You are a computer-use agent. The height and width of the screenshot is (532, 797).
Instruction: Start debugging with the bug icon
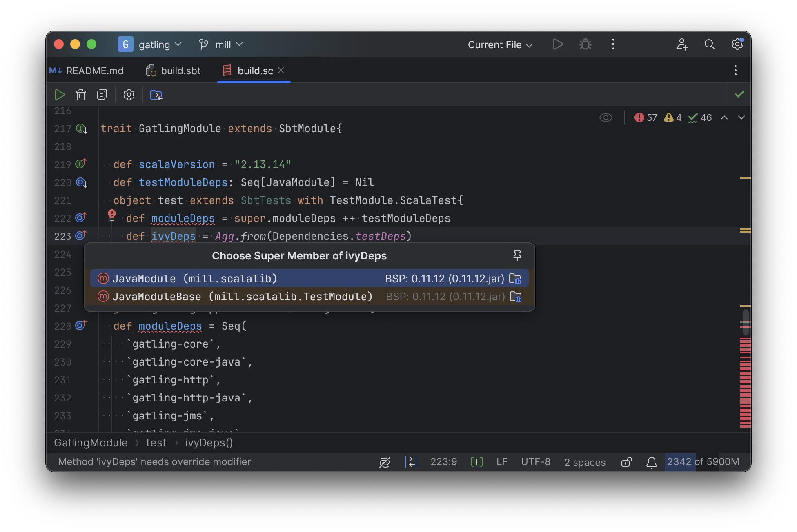coord(585,44)
